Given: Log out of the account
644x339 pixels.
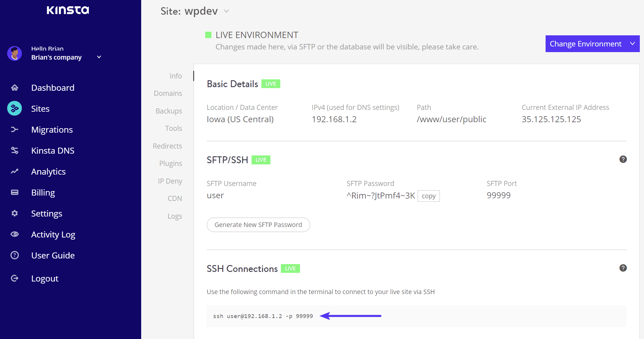Looking at the screenshot, I should click(x=45, y=279).
